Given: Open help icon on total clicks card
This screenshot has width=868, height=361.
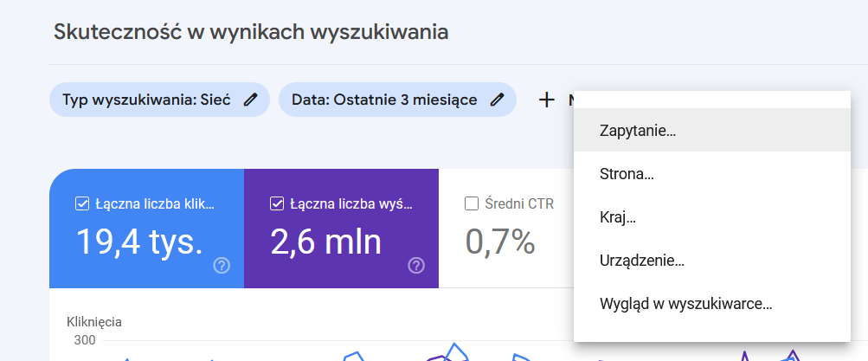Looking at the screenshot, I should [x=222, y=267].
